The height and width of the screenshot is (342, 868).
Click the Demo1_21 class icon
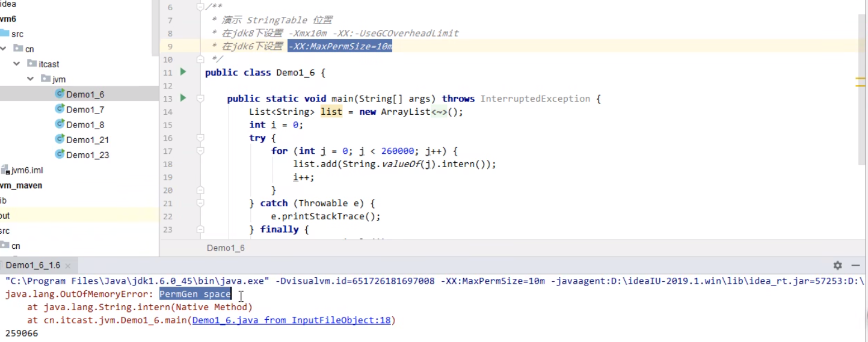pyautogui.click(x=60, y=139)
